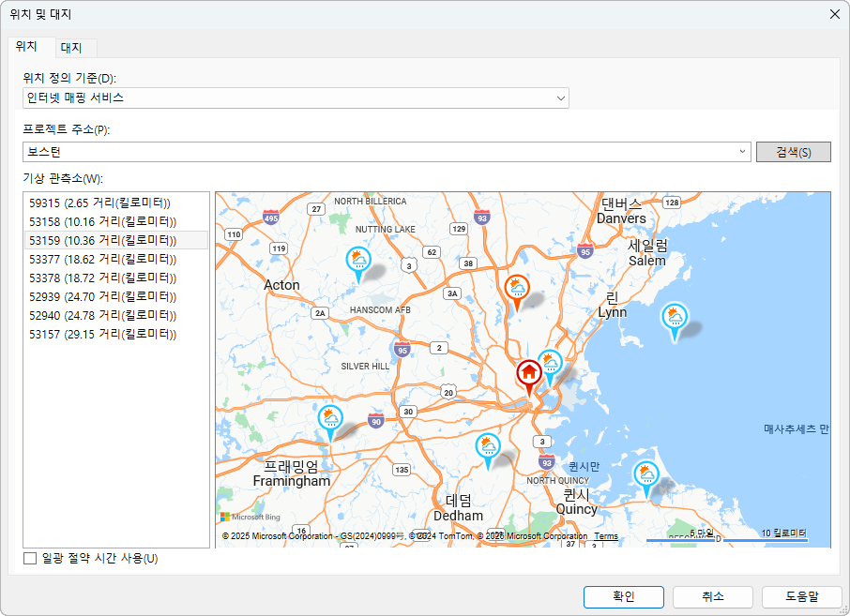Click the 취소 cancel button
850x616 pixels.
tap(712, 596)
